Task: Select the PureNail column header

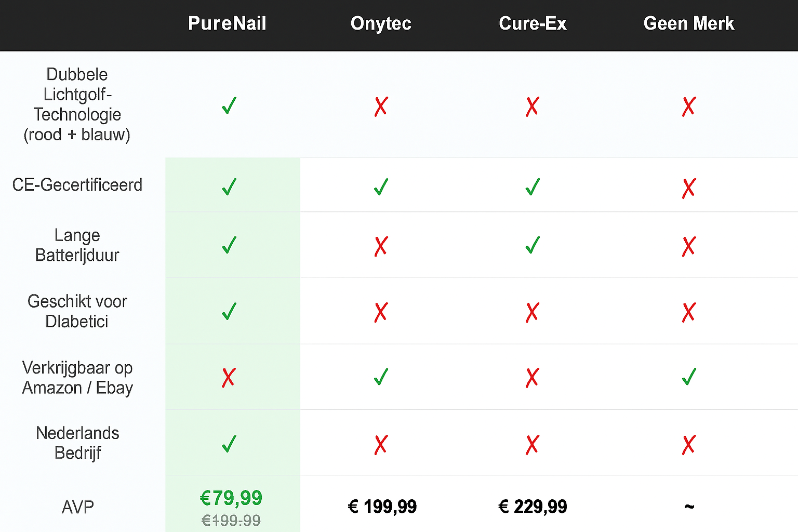Action: pyautogui.click(x=227, y=23)
